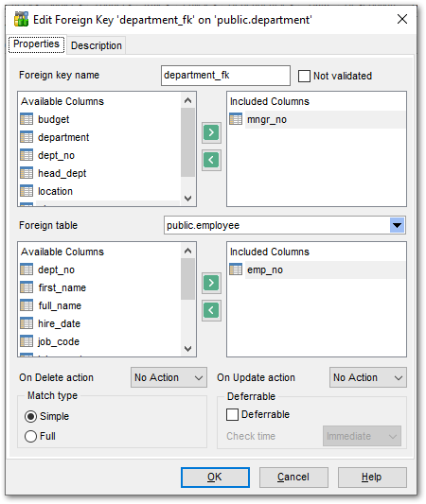Viewport: 426px width, 504px height.
Task: Switch to the Properties tab
Action: (36, 44)
